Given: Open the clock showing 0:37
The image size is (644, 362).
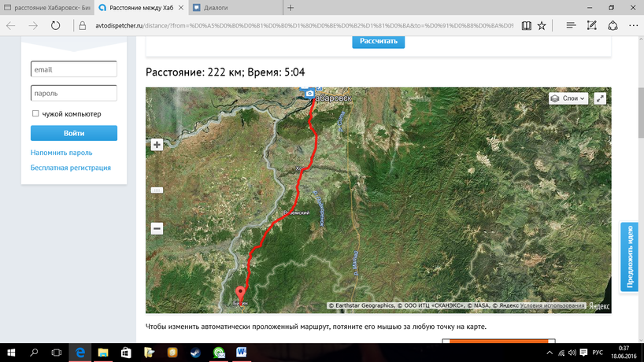Looking at the screenshot, I should pyautogui.click(x=623, y=353).
